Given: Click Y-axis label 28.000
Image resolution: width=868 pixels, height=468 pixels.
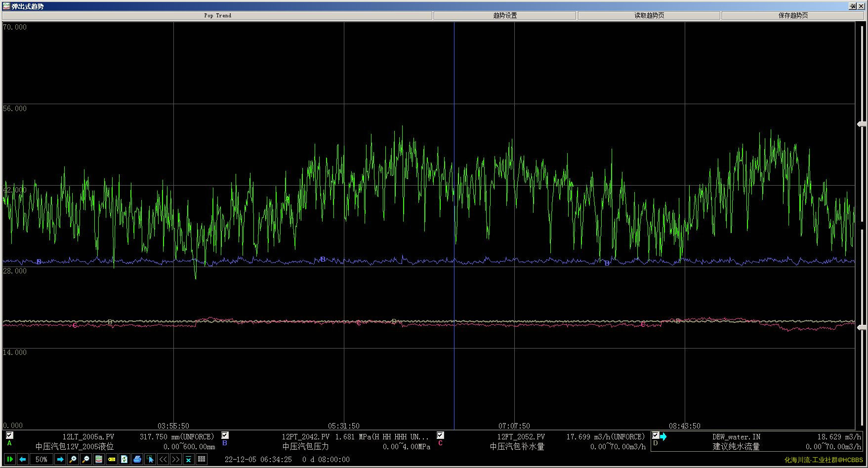Looking at the screenshot, I should (x=15, y=271).
